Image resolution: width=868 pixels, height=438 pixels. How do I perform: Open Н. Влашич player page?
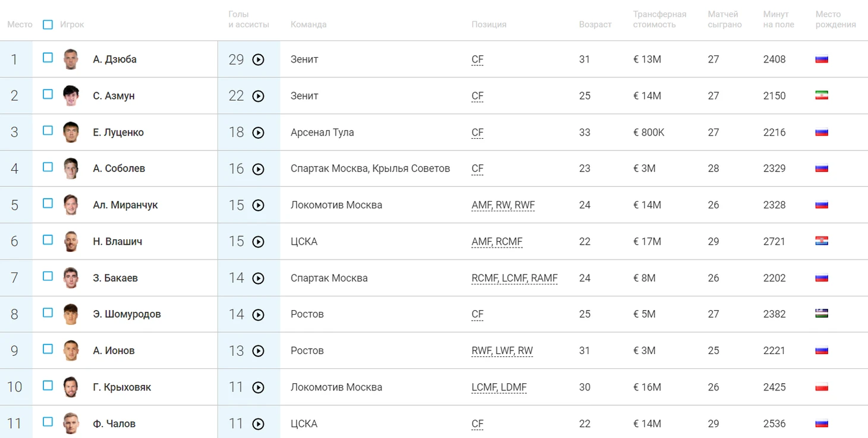[118, 242]
